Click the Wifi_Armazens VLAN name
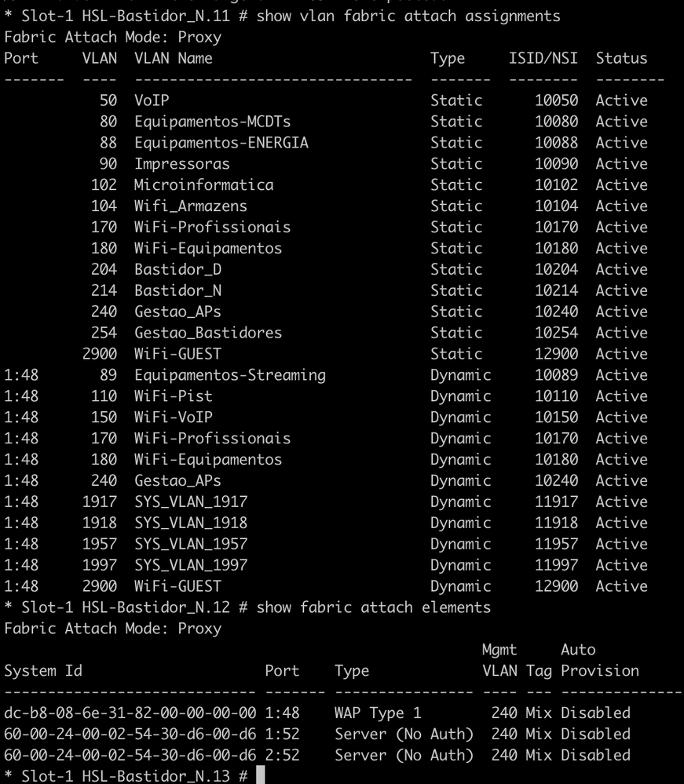684x784 pixels. point(191,206)
